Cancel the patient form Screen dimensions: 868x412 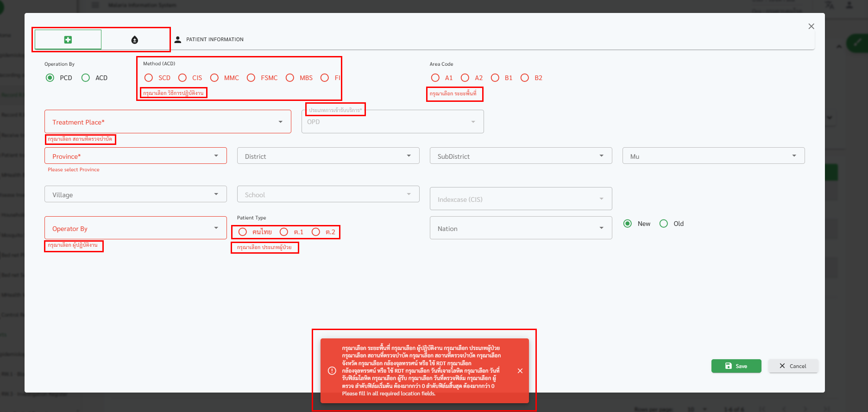pos(793,366)
